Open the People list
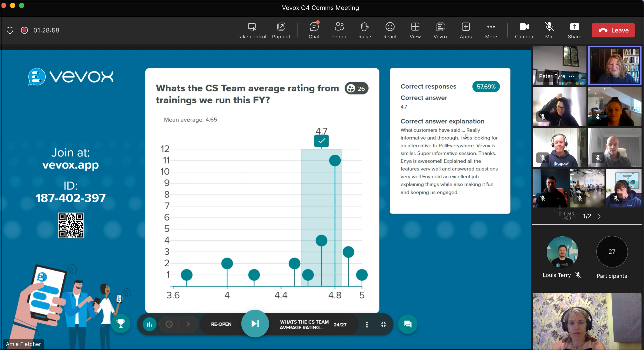The height and width of the screenshot is (350, 644). (x=339, y=30)
